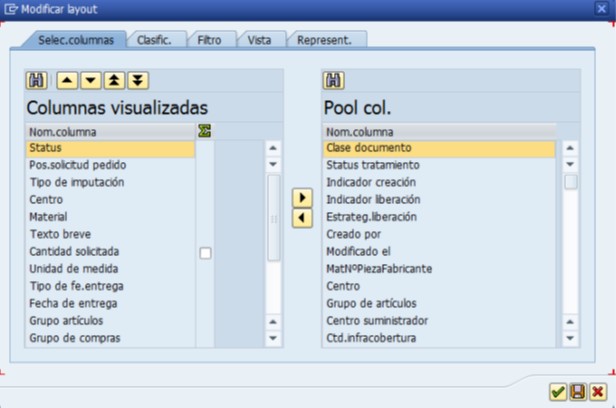
Task: Select Grupo de artículos in pool
Action: coord(439,303)
